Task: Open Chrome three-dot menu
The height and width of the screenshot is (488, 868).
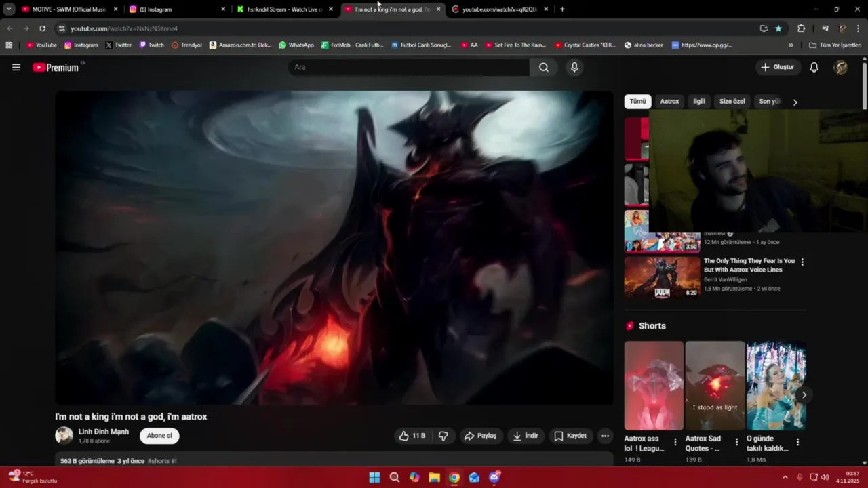Action: point(858,28)
